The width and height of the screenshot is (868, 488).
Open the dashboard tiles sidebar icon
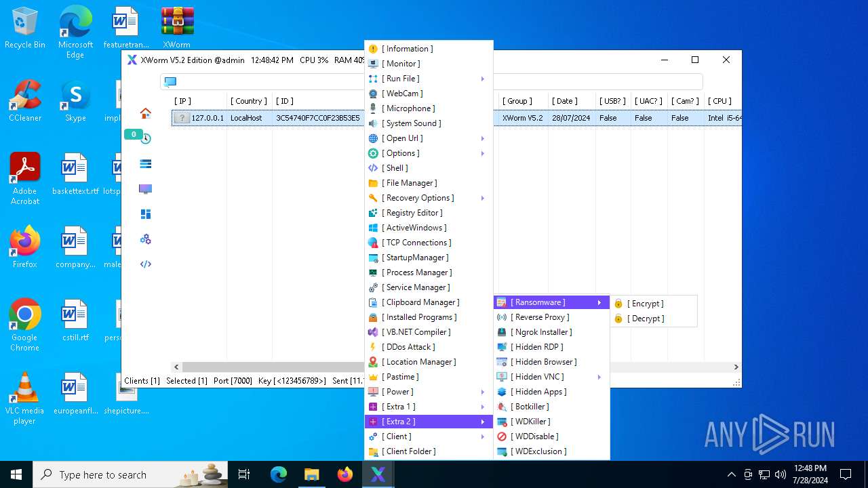(x=145, y=214)
